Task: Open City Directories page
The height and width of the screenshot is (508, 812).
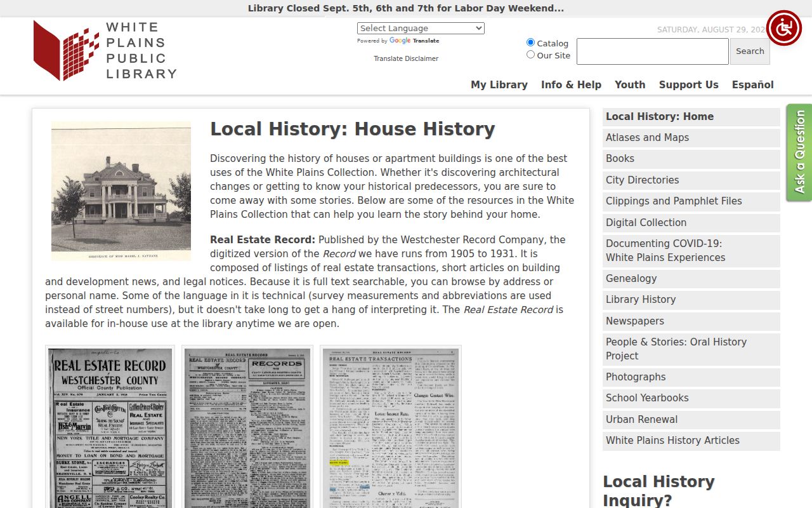Action: 691,180
